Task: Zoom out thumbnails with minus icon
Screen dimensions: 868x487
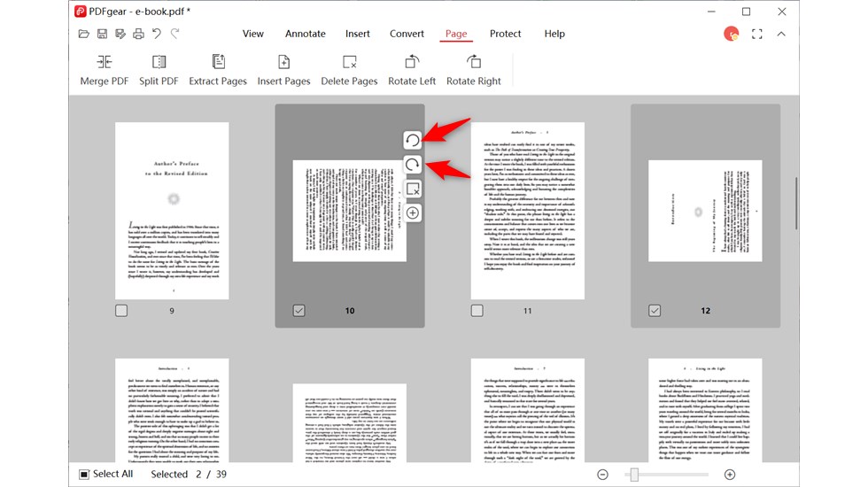Action: pyautogui.click(x=603, y=475)
